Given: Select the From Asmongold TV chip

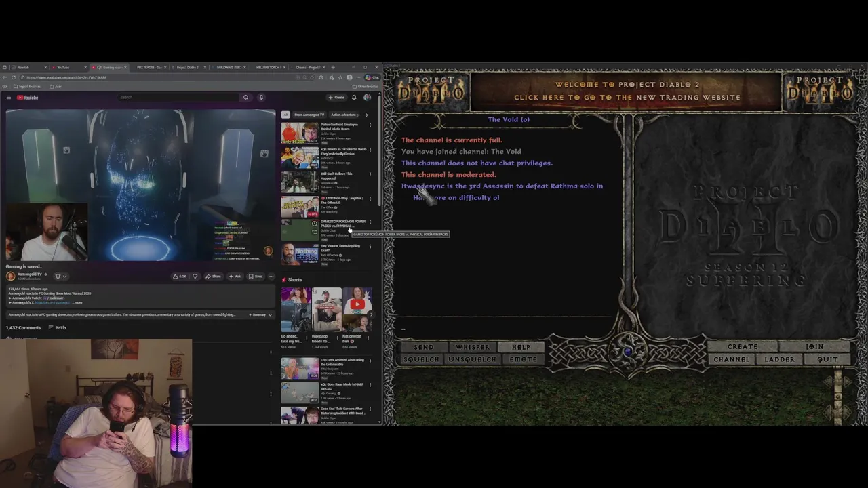Looking at the screenshot, I should (x=309, y=115).
